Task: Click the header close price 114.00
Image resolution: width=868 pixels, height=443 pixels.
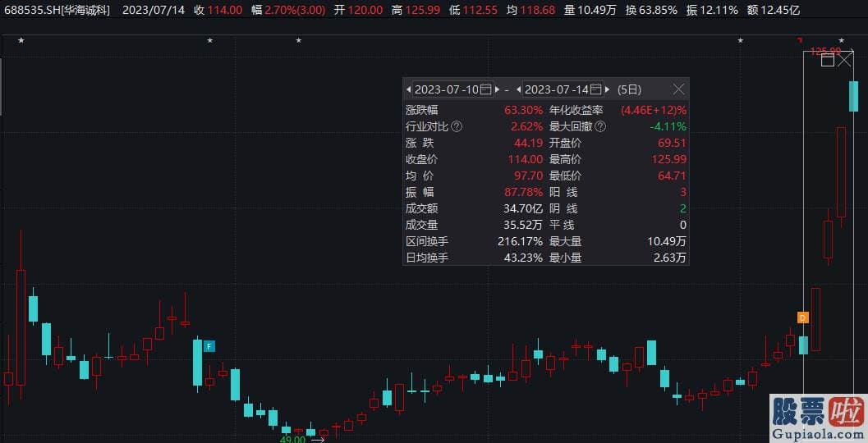Action: point(225,10)
